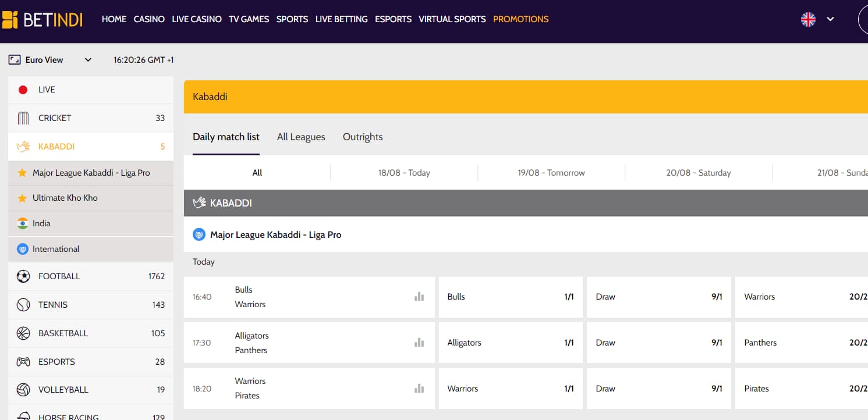Go to LIVE BETTING page
The height and width of the screenshot is (420, 868).
(x=341, y=19)
